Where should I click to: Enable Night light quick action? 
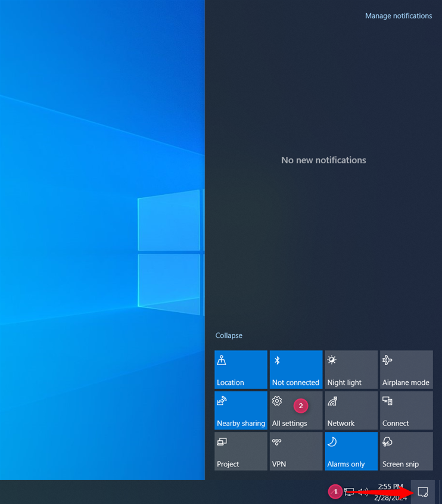tap(351, 369)
